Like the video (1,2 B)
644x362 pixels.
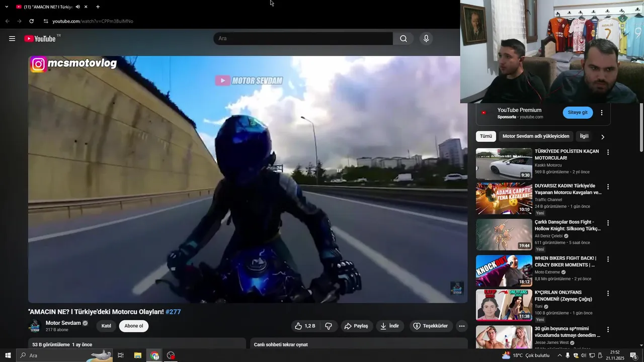pyautogui.click(x=305, y=326)
